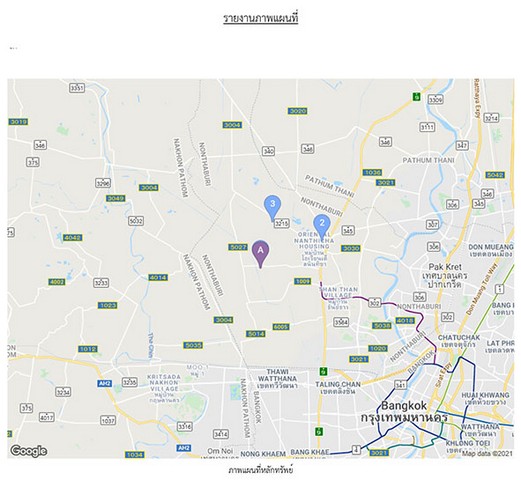Click the underlined Thai report title
The image size is (521, 480).
[x=260, y=18]
